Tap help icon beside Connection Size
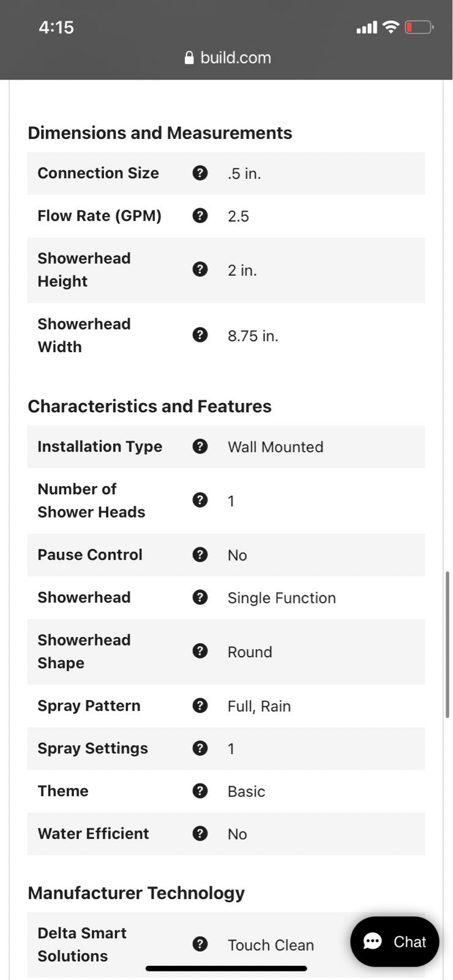The height and width of the screenshot is (980, 453). coord(200,173)
